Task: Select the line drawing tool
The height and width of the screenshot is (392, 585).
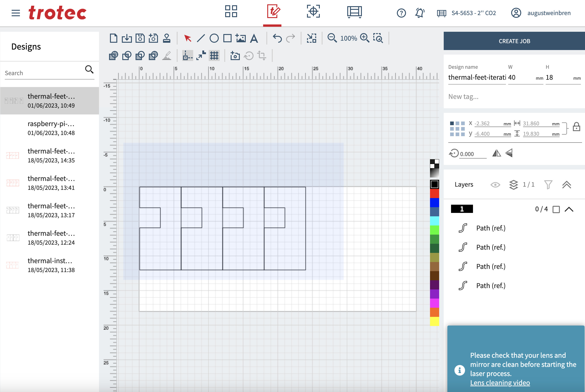Action: pos(201,38)
